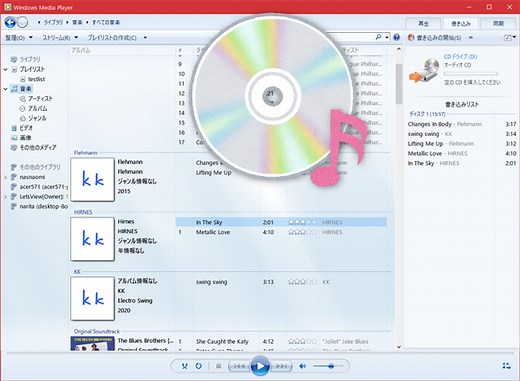The width and height of the screenshot is (520, 381).
Task: Show more burn commands chevron
Action: coord(471,38)
